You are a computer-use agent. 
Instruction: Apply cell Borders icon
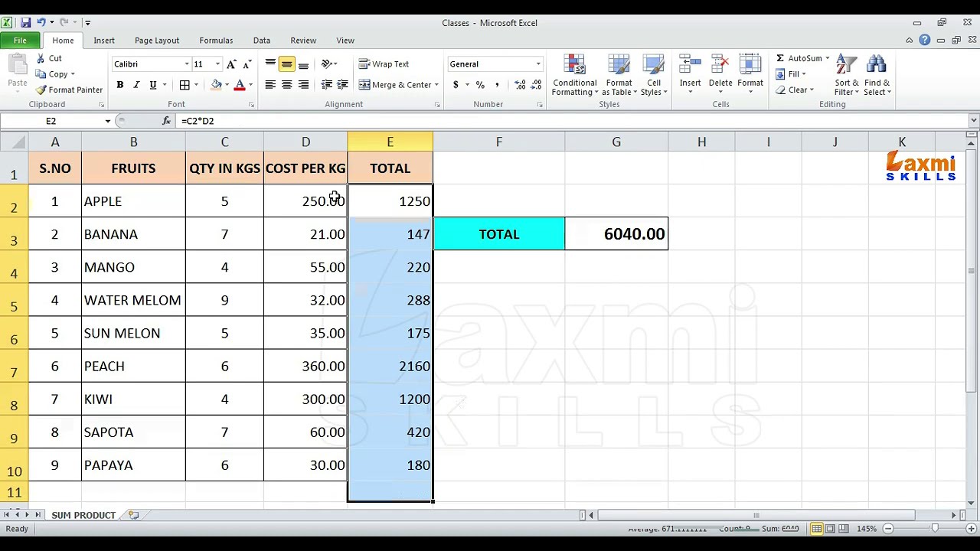coord(185,85)
